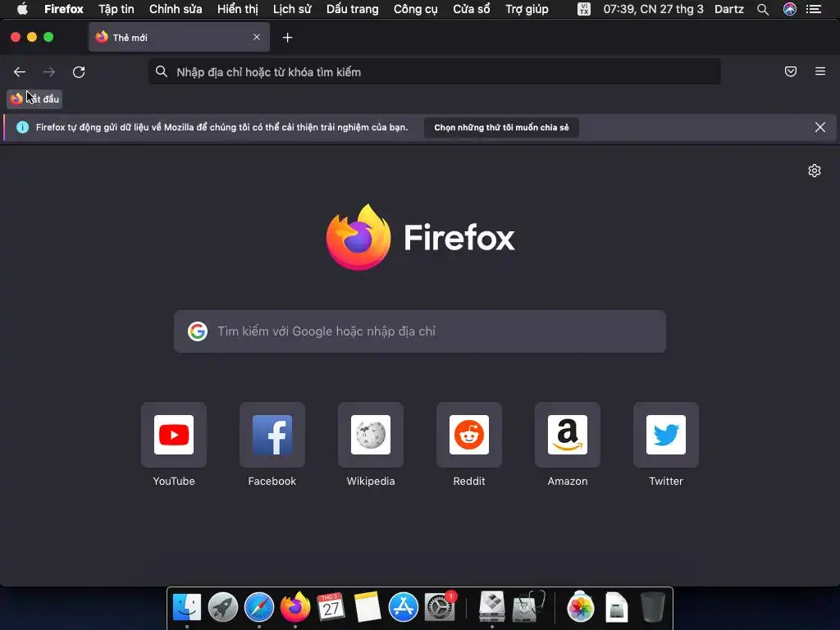
Task: Open the Wikipedia shortcut tile
Action: (371, 435)
